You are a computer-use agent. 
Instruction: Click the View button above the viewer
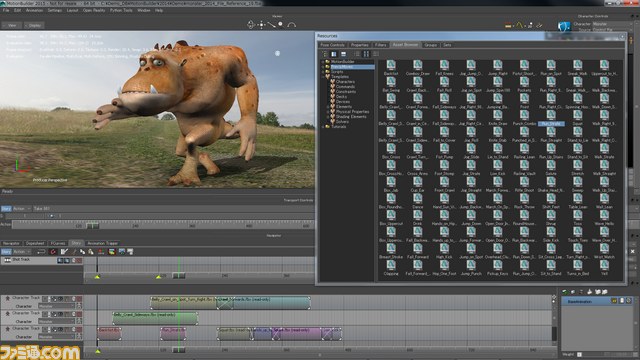tap(12, 25)
